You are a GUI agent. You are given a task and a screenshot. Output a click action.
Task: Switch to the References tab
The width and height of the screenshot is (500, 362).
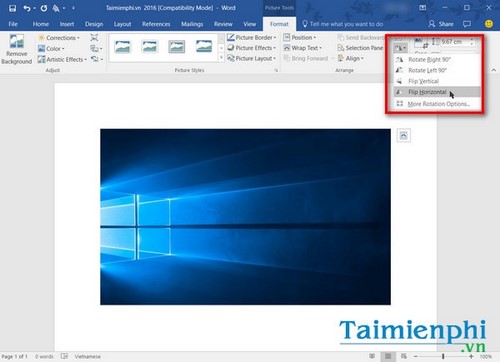(x=156, y=24)
